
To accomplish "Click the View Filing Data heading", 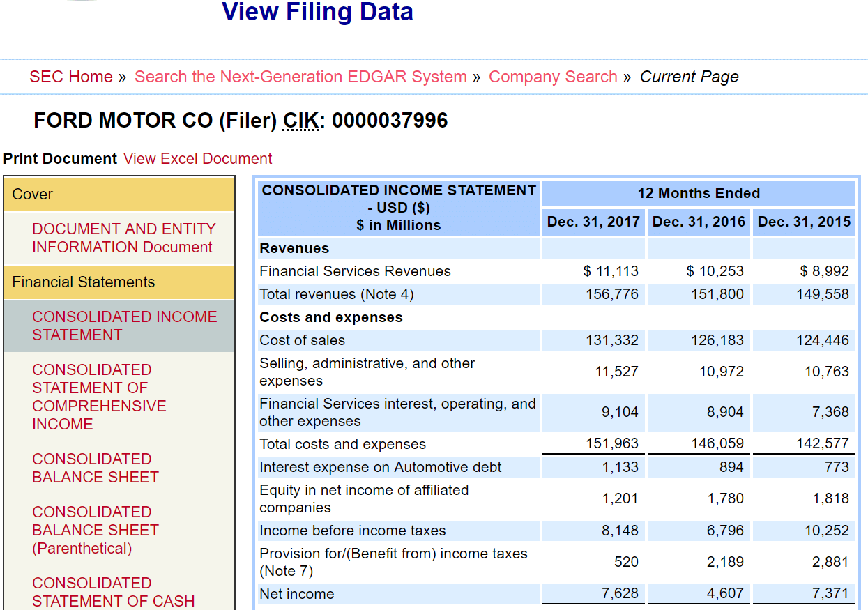I will pyautogui.click(x=317, y=12).
